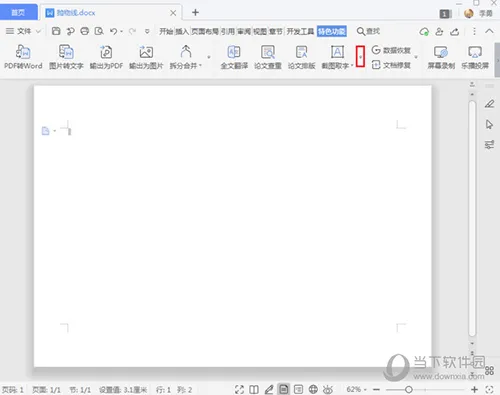Enter full screen from the status bar

point(239,389)
